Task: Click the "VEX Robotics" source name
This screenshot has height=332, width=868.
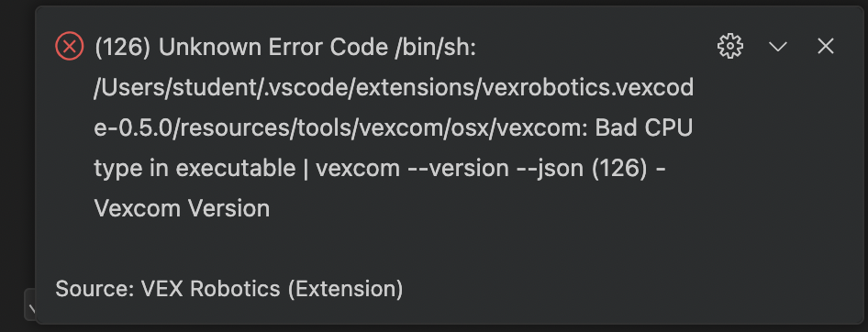Action: tap(210, 289)
